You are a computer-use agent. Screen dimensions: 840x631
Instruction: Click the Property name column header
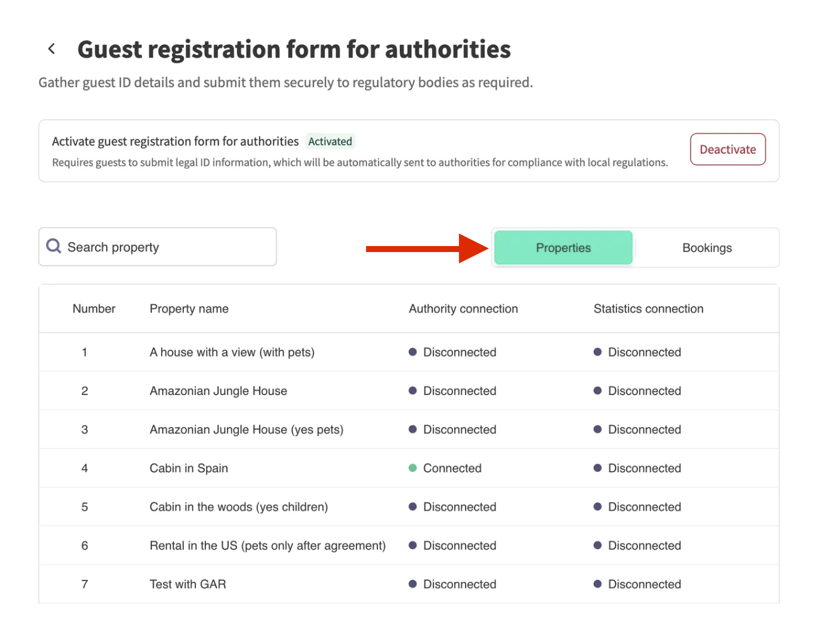pyautogui.click(x=189, y=309)
